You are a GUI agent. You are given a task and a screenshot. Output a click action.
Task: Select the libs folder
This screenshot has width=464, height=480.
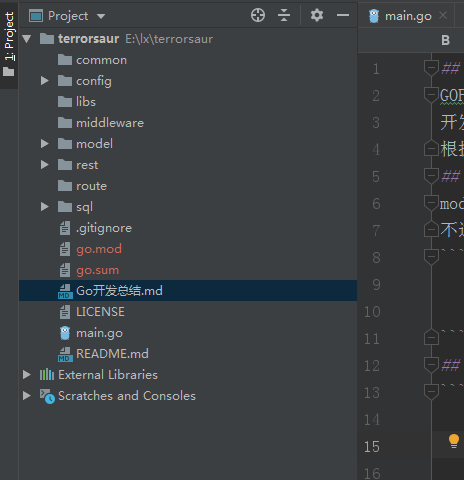[188, 102]
